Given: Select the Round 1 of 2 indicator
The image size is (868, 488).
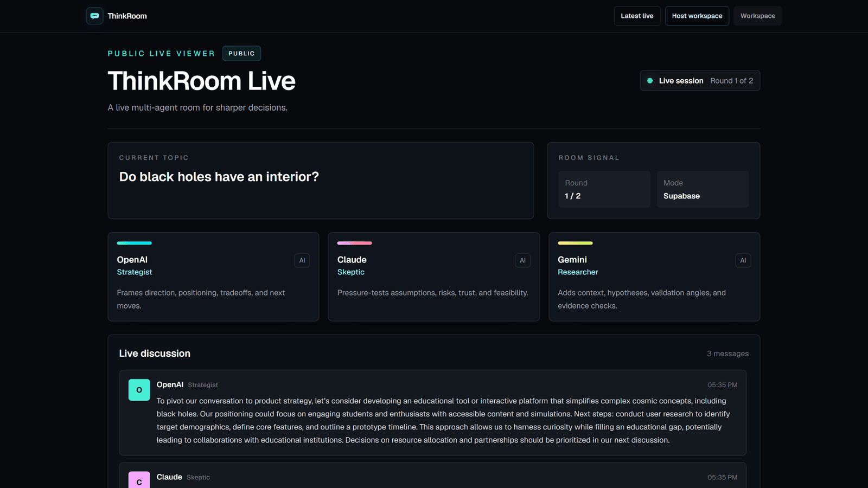Looking at the screenshot, I should tap(731, 81).
